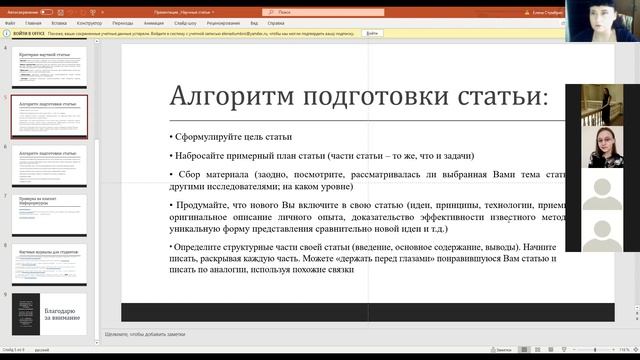
Task: Open the Переходы ribbon tab
Action: [x=123, y=23]
